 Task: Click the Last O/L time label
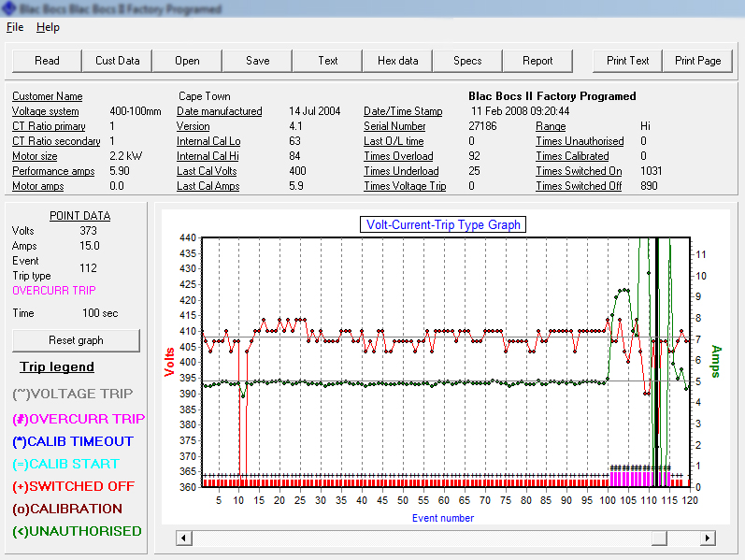click(x=394, y=141)
